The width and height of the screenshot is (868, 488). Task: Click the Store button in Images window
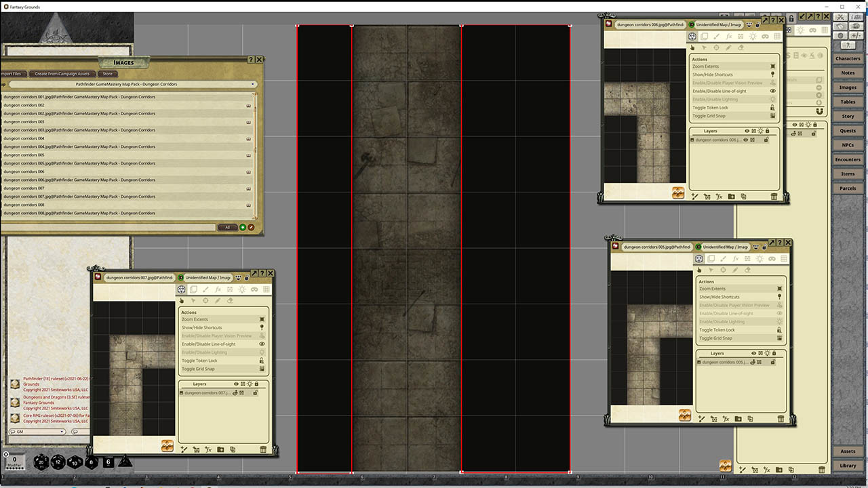[x=107, y=74]
